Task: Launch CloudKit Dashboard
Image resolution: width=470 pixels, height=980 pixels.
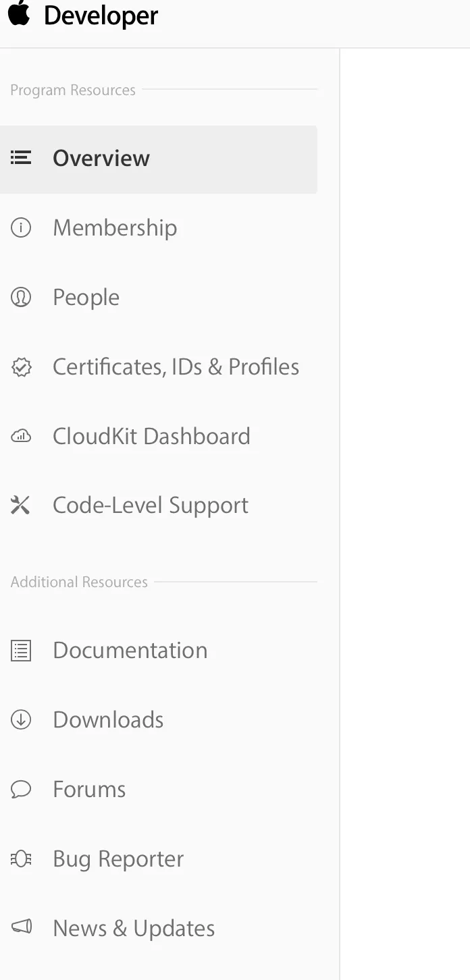Action: (151, 437)
